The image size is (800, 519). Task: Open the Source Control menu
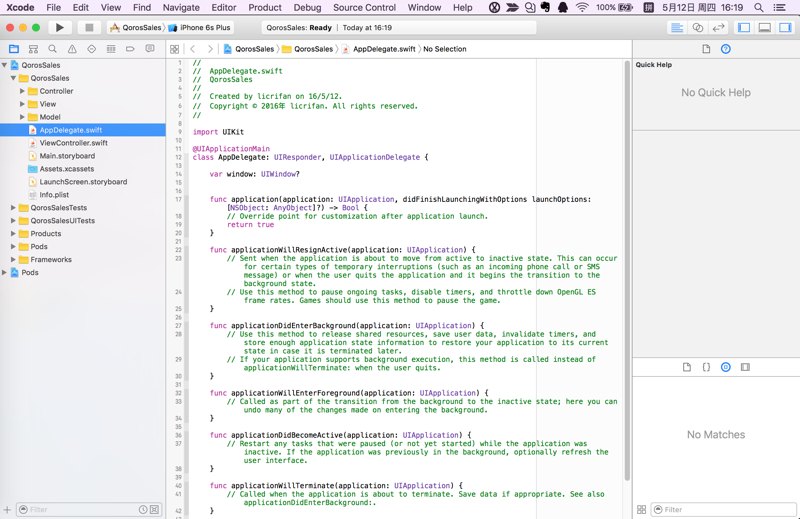point(364,7)
